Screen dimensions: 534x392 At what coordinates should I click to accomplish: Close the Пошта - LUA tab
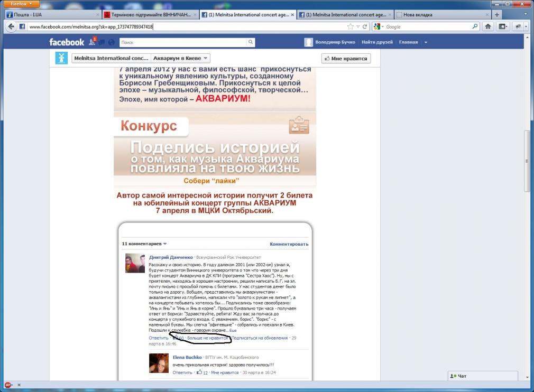click(x=98, y=15)
